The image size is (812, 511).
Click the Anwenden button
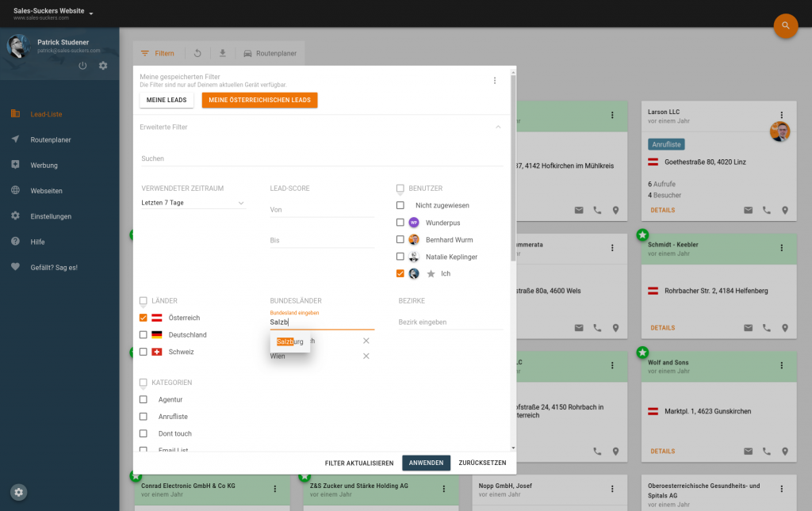[x=426, y=463]
